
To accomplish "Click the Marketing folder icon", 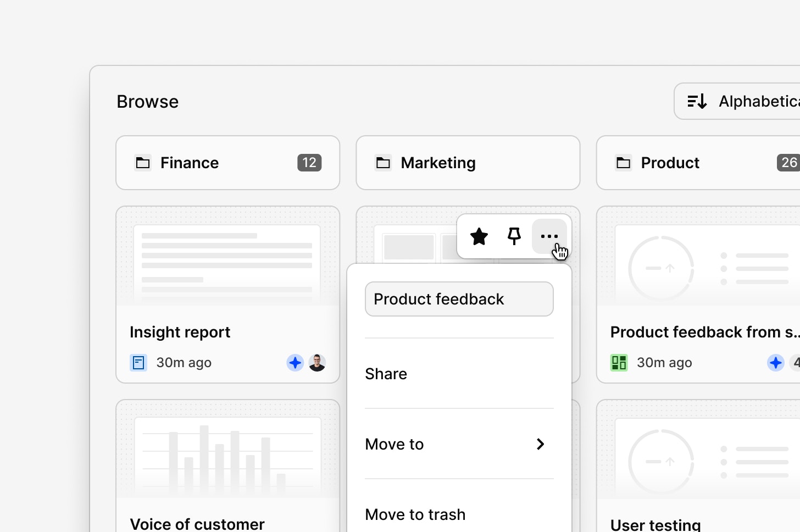I will click(383, 163).
